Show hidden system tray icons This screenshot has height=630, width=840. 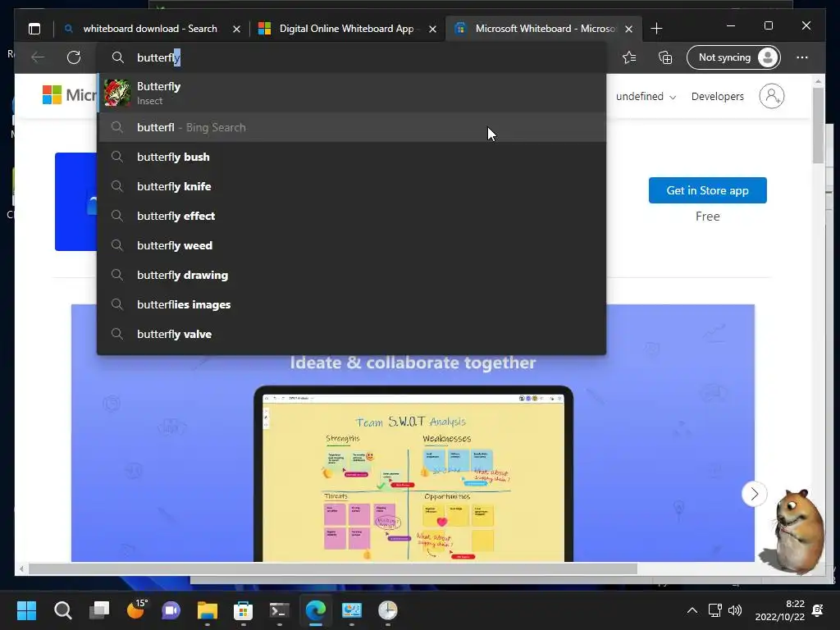click(692, 610)
